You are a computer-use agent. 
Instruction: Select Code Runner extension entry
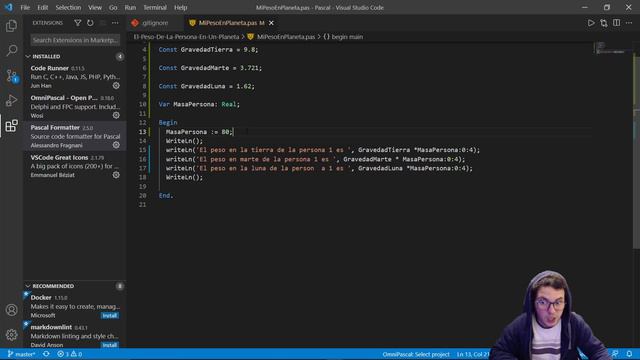(75, 77)
